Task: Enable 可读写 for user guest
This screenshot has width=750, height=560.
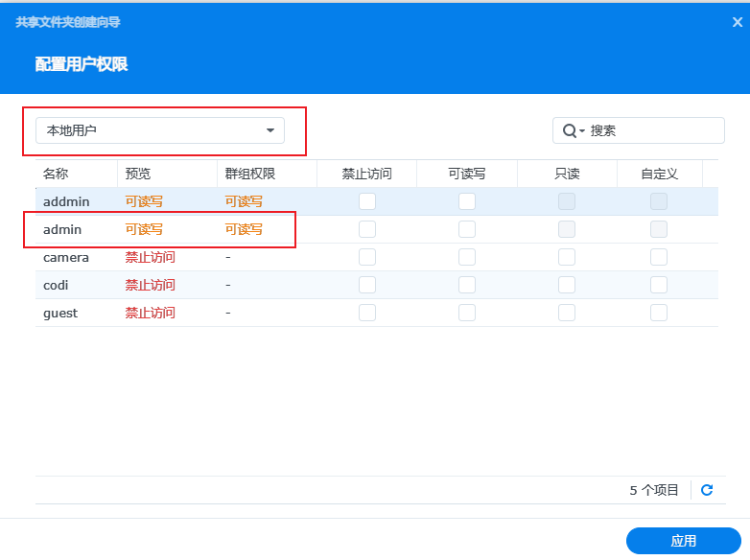Action: click(467, 313)
